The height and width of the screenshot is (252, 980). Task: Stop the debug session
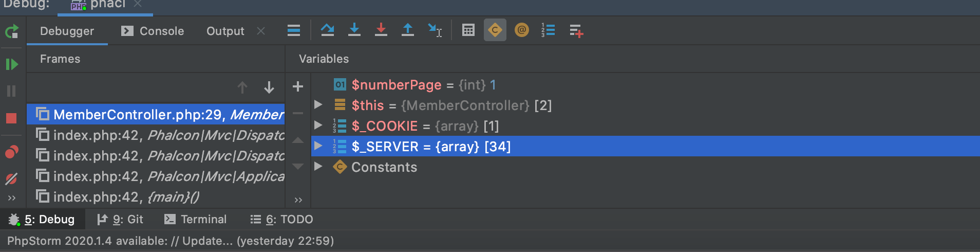(11, 118)
